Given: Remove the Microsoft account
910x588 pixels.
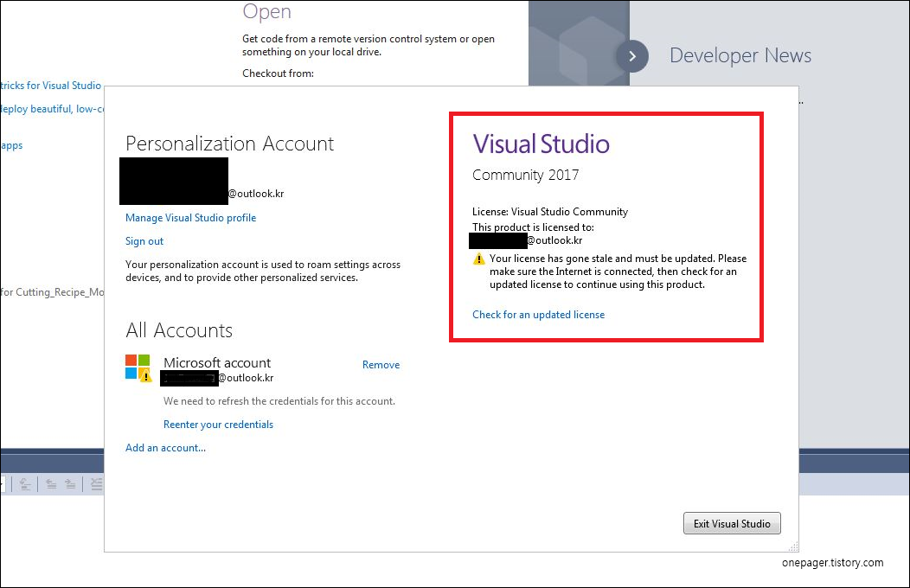Looking at the screenshot, I should 381,365.
